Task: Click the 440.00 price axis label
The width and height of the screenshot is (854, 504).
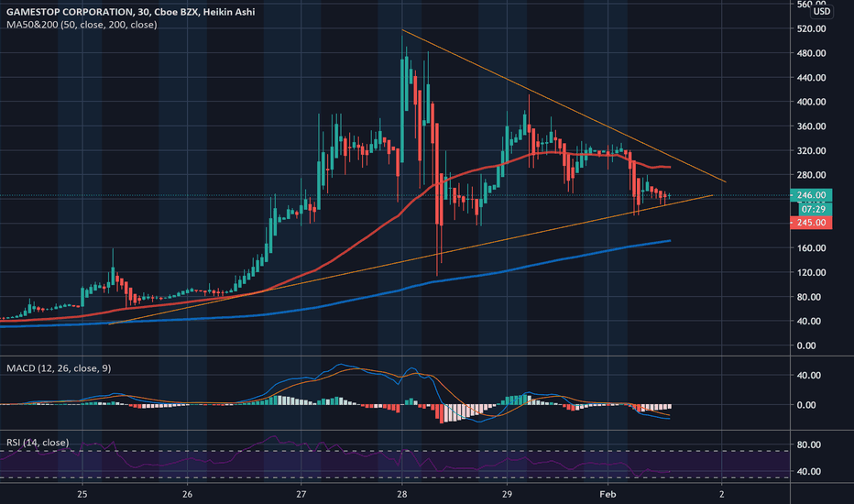Action: (x=811, y=78)
